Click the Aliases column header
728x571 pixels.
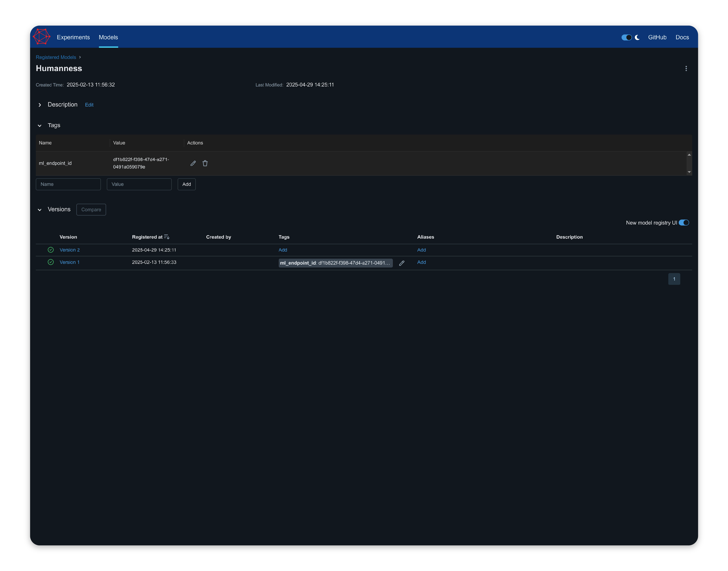tap(425, 237)
